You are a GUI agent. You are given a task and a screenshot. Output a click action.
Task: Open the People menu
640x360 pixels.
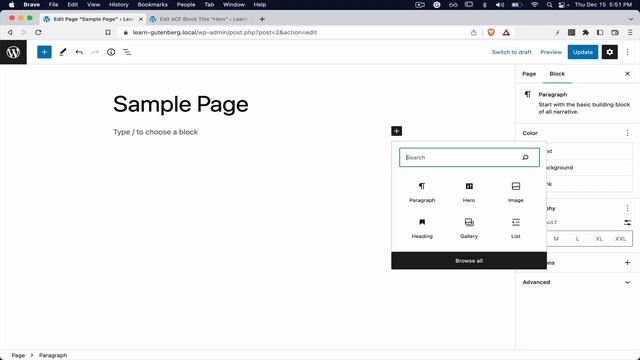pyautogui.click(x=186, y=4)
